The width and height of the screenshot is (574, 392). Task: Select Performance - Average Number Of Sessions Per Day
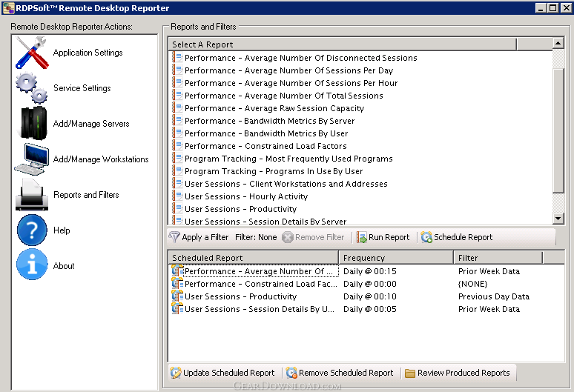(288, 70)
